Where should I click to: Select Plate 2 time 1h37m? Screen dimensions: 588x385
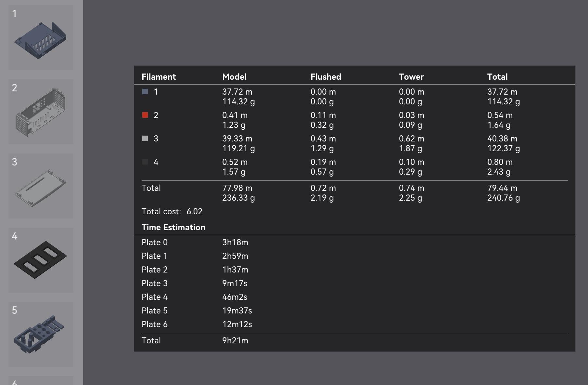pyautogui.click(x=235, y=270)
